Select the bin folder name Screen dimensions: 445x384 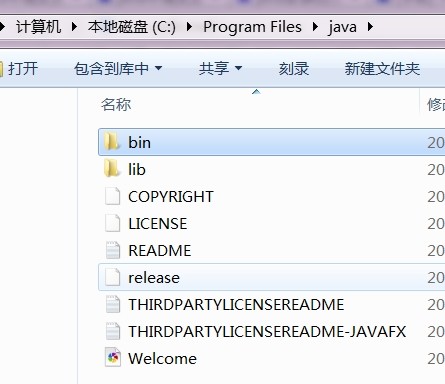[140, 143]
